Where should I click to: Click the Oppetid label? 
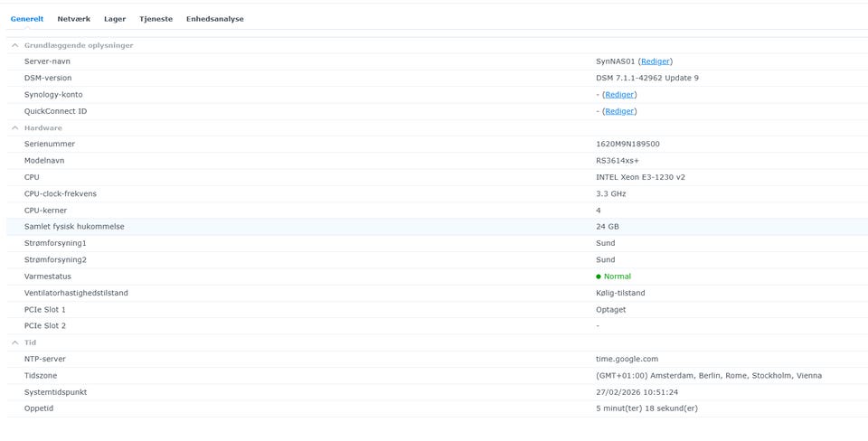(39, 408)
